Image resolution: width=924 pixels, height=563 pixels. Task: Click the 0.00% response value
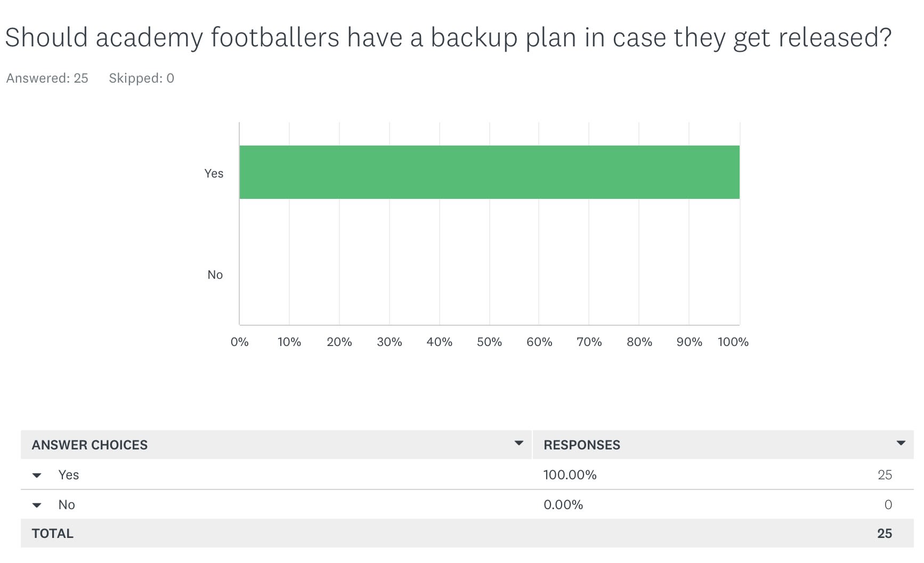click(x=563, y=505)
